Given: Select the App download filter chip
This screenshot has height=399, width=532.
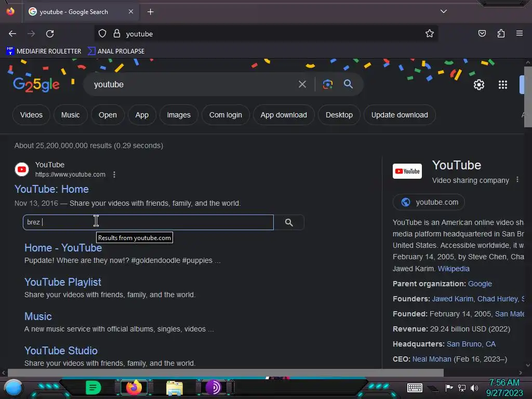Looking at the screenshot, I should 284,115.
